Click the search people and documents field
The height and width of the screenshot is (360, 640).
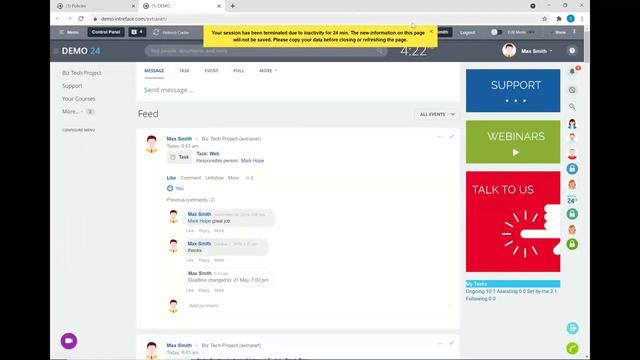[265, 51]
